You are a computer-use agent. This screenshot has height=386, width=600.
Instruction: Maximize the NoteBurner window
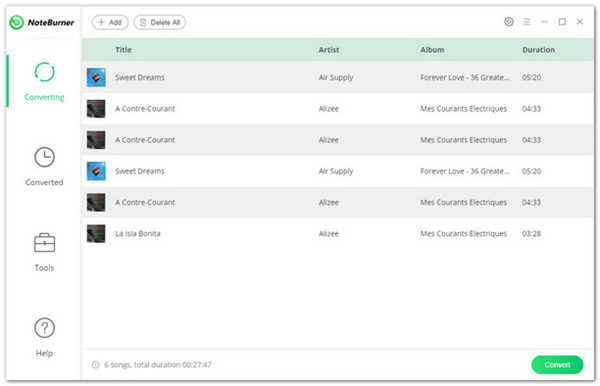pos(562,22)
